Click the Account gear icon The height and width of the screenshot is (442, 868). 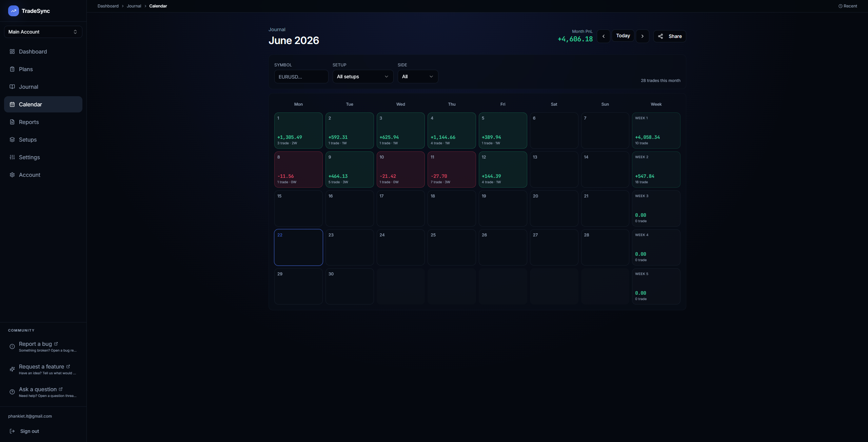(12, 175)
